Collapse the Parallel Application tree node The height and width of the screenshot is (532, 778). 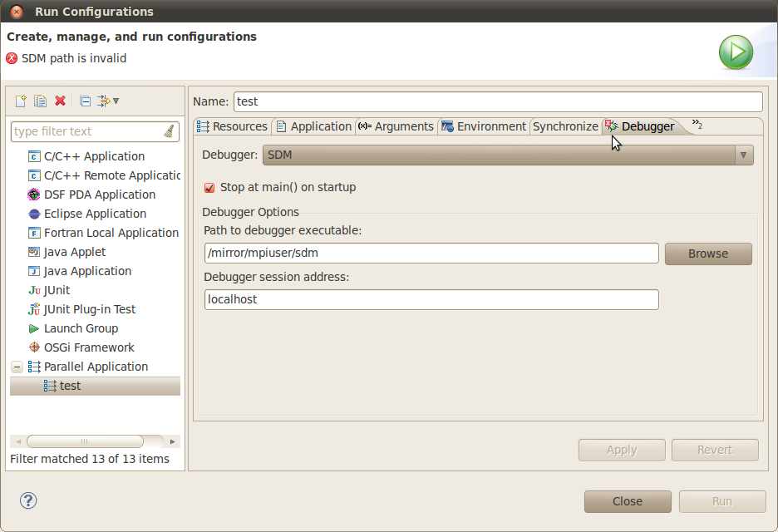17,367
